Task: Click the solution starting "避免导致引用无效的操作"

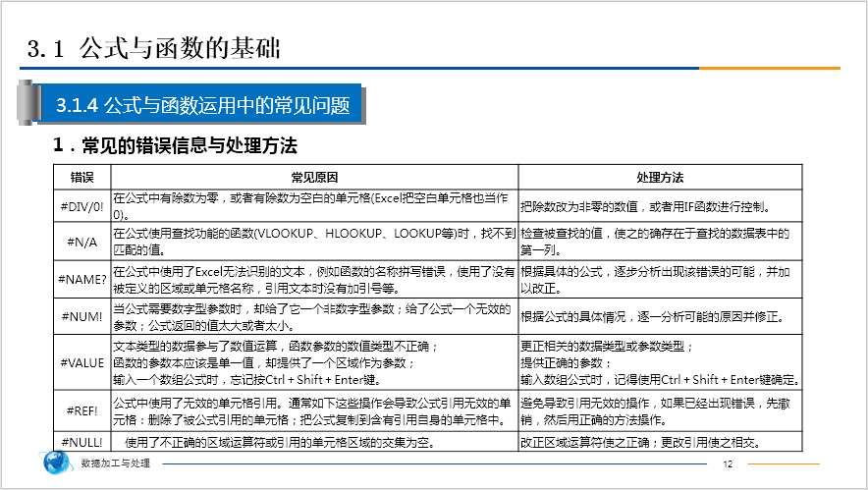Action: (660, 410)
